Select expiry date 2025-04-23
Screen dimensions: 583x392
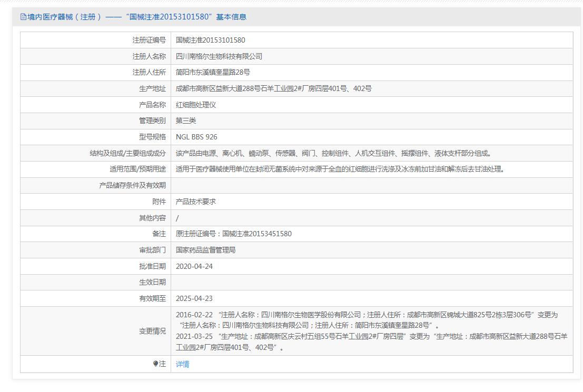point(194,299)
